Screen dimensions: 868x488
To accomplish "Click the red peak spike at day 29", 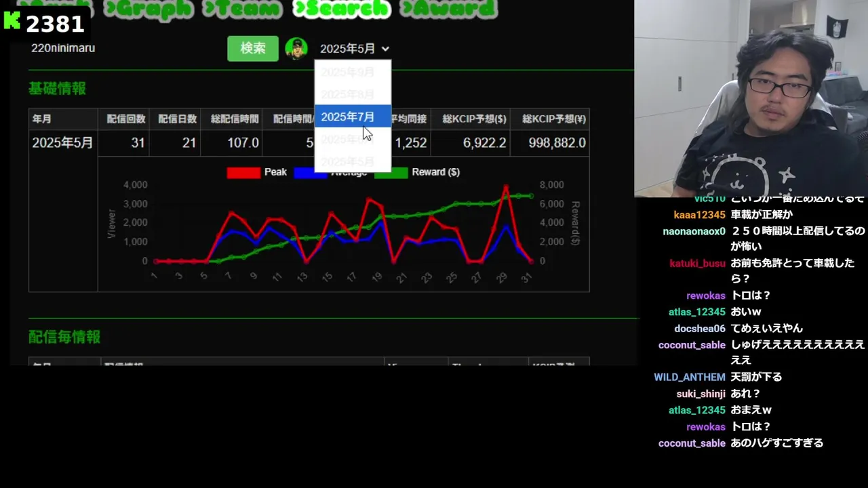I will click(x=505, y=187).
